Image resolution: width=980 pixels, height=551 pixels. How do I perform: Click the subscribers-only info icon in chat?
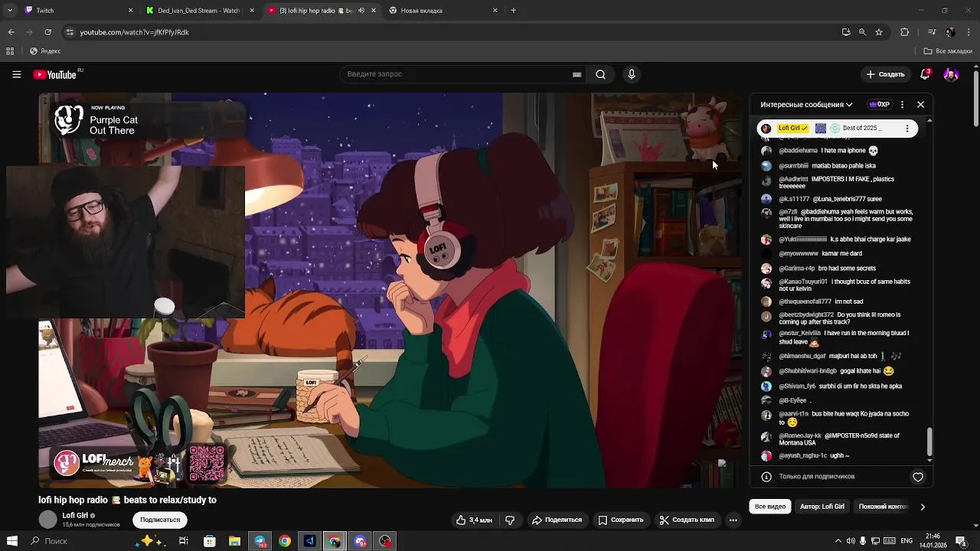point(766,477)
